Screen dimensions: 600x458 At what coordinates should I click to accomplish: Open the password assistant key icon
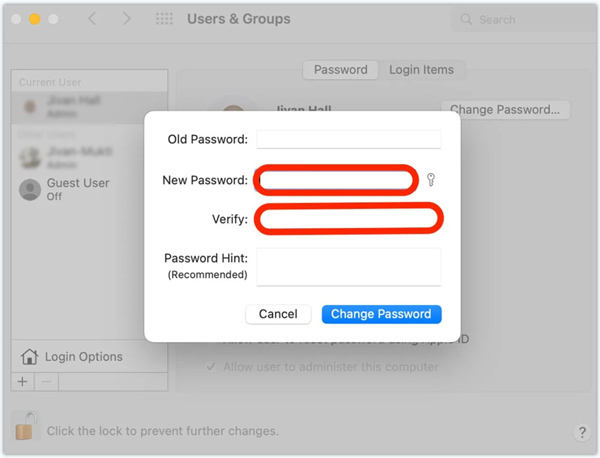pyautogui.click(x=431, y=179)
